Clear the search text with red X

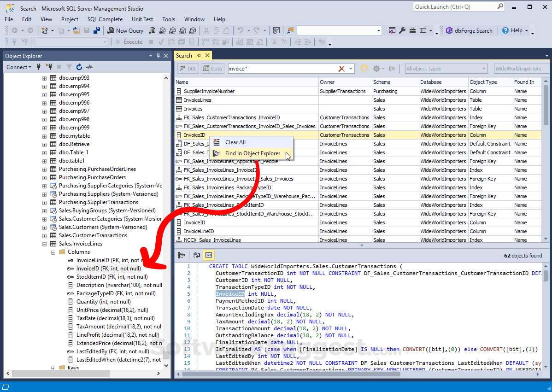tap(341, 69)
